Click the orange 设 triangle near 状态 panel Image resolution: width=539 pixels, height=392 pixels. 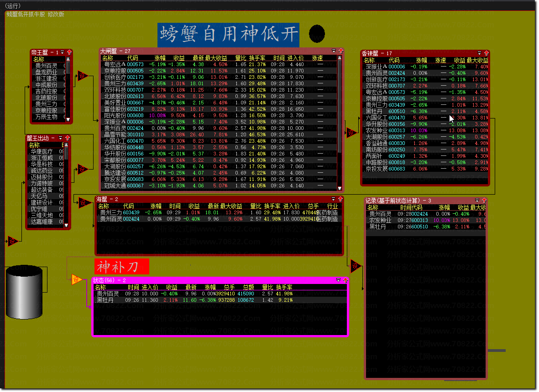tap(76, 279)
